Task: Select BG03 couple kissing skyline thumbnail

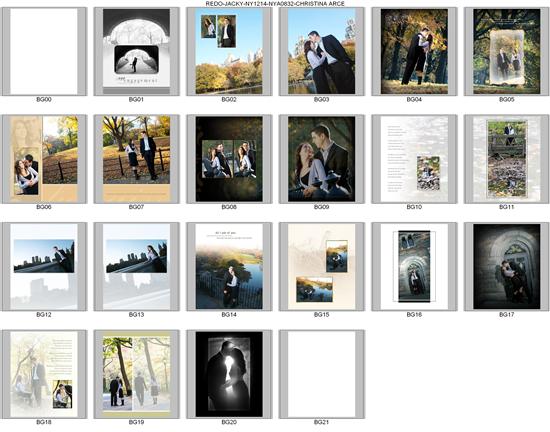Action: tap(322, 52)
